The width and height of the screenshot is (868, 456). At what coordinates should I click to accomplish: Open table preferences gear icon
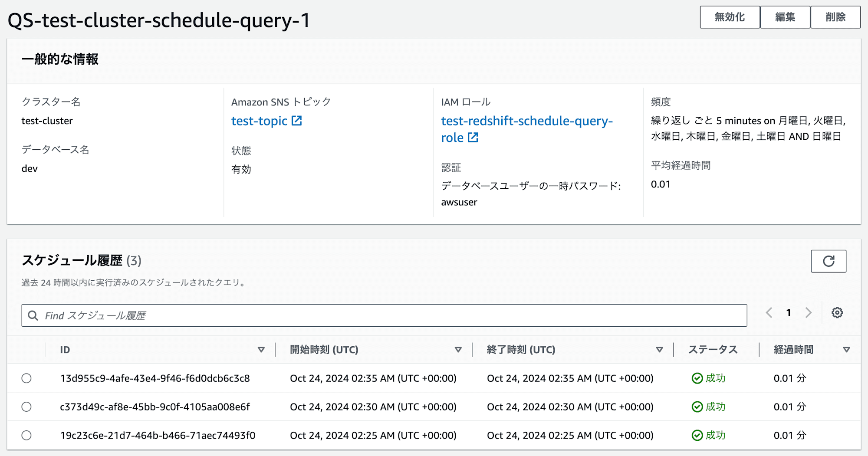click(837, 313)
